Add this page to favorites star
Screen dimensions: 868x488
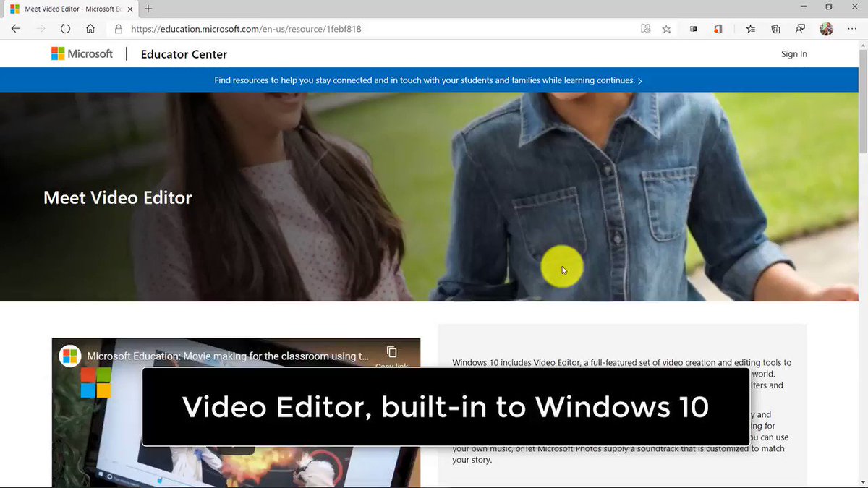point(667,29)
